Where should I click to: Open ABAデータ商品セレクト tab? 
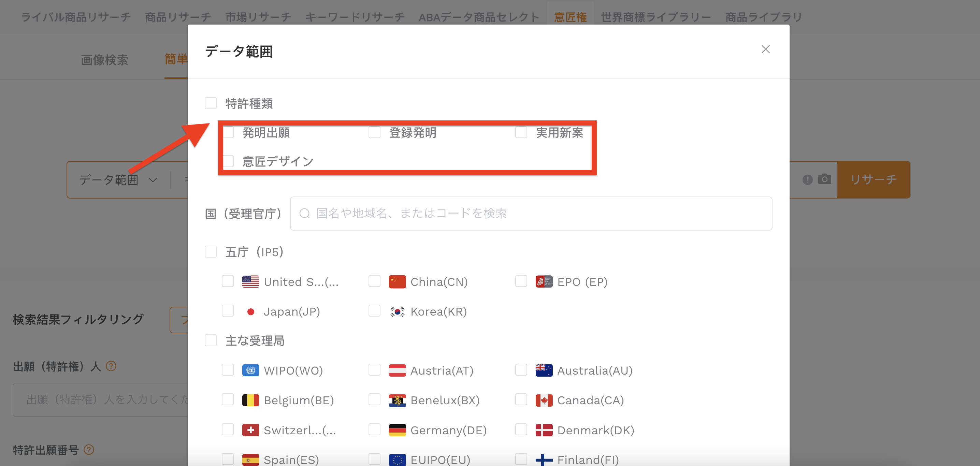click(479, 17)
